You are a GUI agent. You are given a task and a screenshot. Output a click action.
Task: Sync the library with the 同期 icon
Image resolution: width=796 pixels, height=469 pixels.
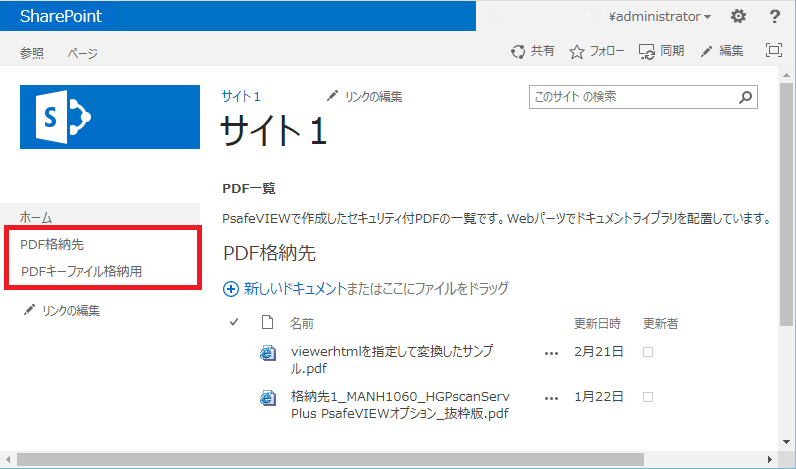pyautogui.click(x=647, y=52)
